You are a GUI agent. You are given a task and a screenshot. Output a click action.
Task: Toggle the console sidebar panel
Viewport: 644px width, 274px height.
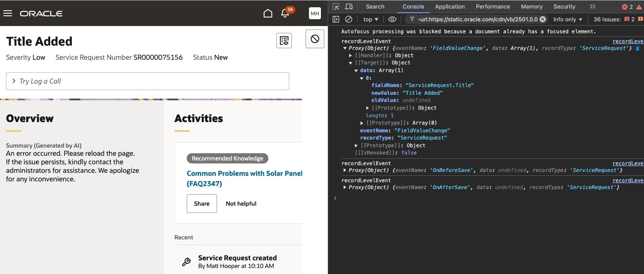[x=336, y=19]
